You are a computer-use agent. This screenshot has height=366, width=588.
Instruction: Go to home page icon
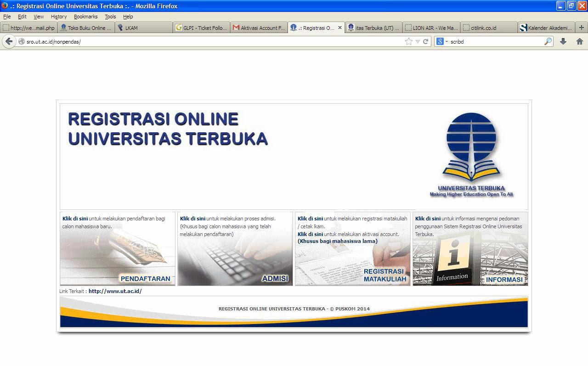[580, 41]
